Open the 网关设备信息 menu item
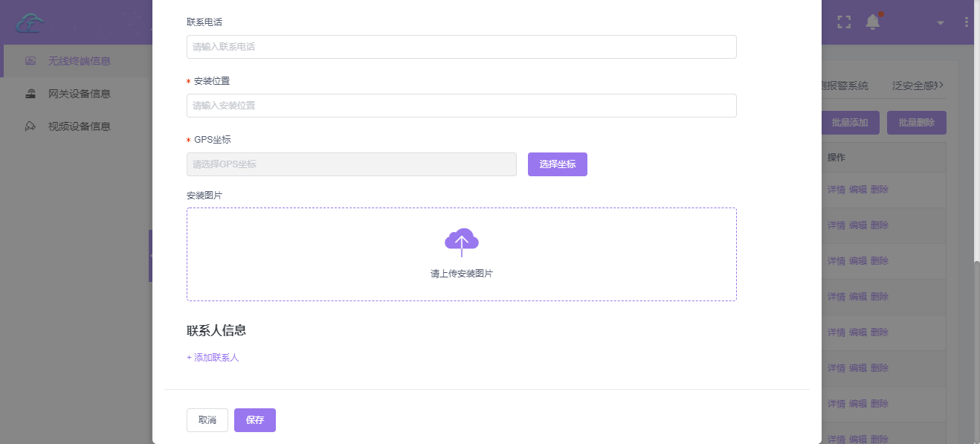980x444 pixels. coord(79,94)
